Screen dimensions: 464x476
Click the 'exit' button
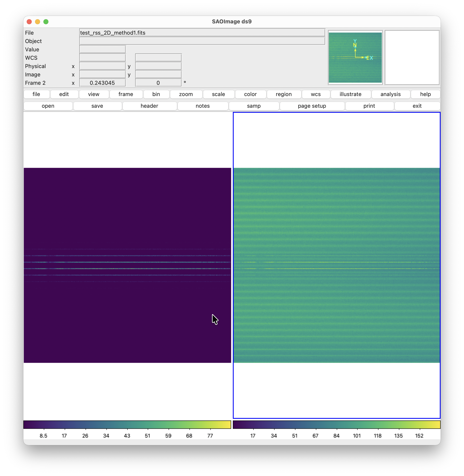pyautogui.click(x=417, y=106)
